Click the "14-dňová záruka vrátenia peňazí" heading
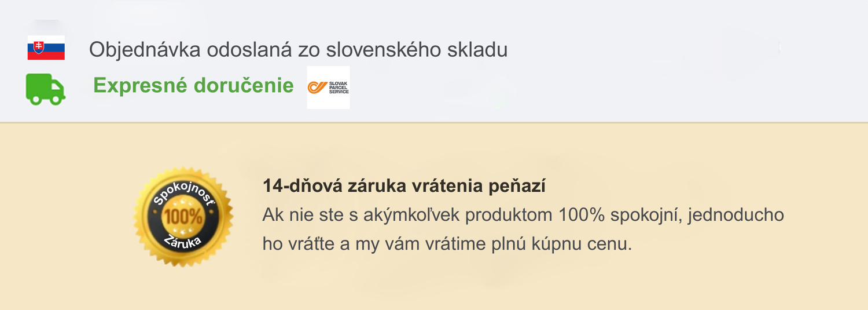The image size is (868, 310). (x=404, y=187)
